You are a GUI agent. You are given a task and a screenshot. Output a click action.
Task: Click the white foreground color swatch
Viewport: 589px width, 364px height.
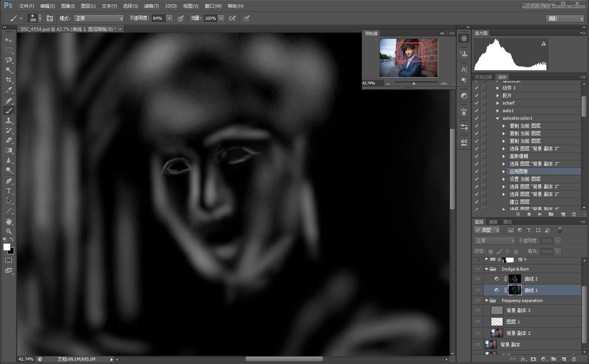tap(7, 247)
